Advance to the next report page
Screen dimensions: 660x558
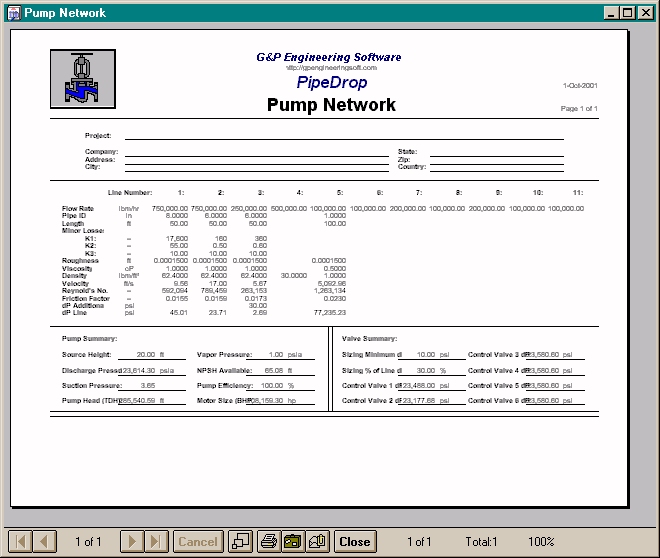click(132, 541)
